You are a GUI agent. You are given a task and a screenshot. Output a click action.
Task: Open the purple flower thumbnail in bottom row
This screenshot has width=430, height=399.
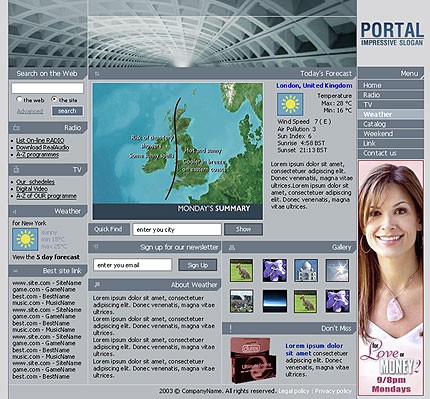click(337, 301)
